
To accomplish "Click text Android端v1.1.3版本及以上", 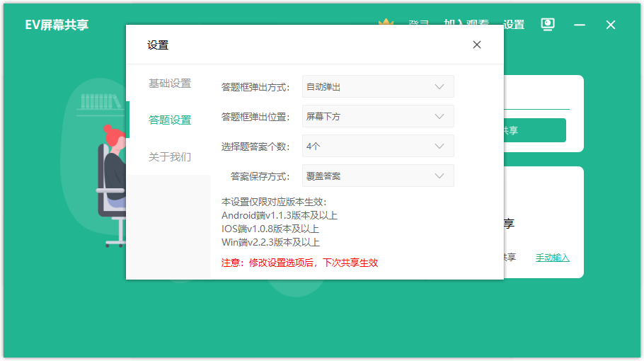I will [280, 215].
